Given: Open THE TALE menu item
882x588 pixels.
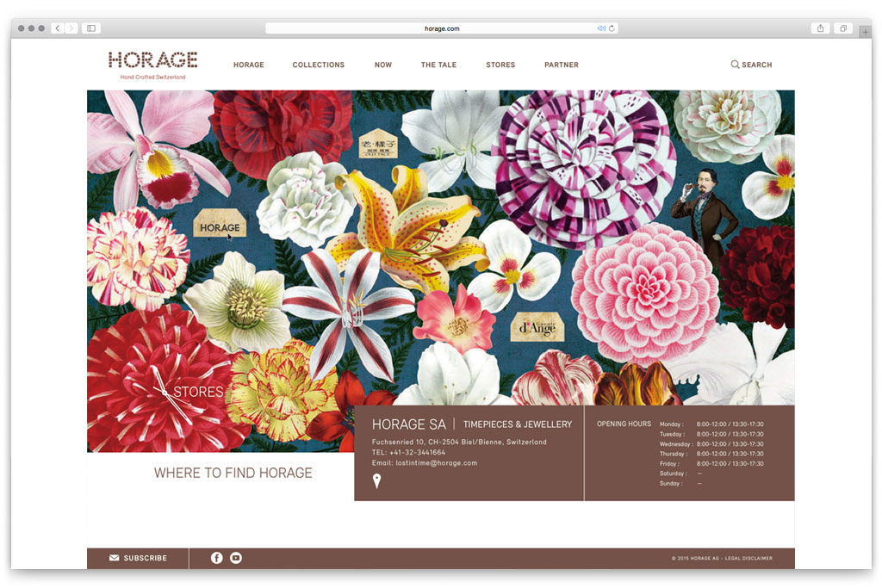Looking at the screenshot, I should [x=438, y=65].
